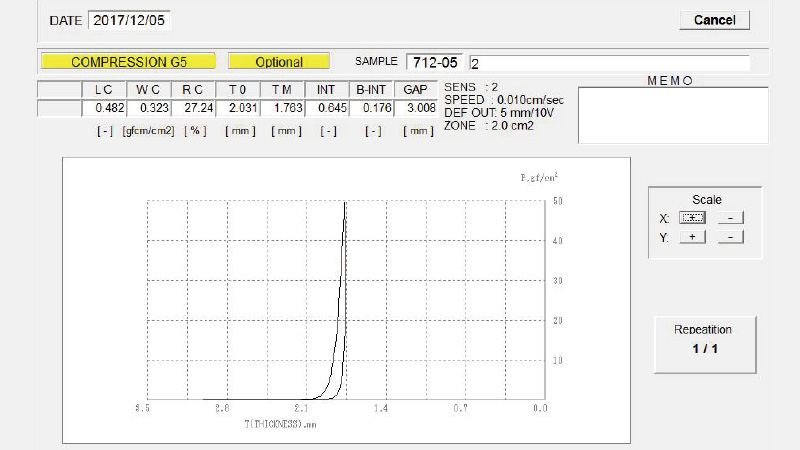Select the LC value 0.482 cell
The height and width of the screenshot is (450, 800).
click(103, 107)
